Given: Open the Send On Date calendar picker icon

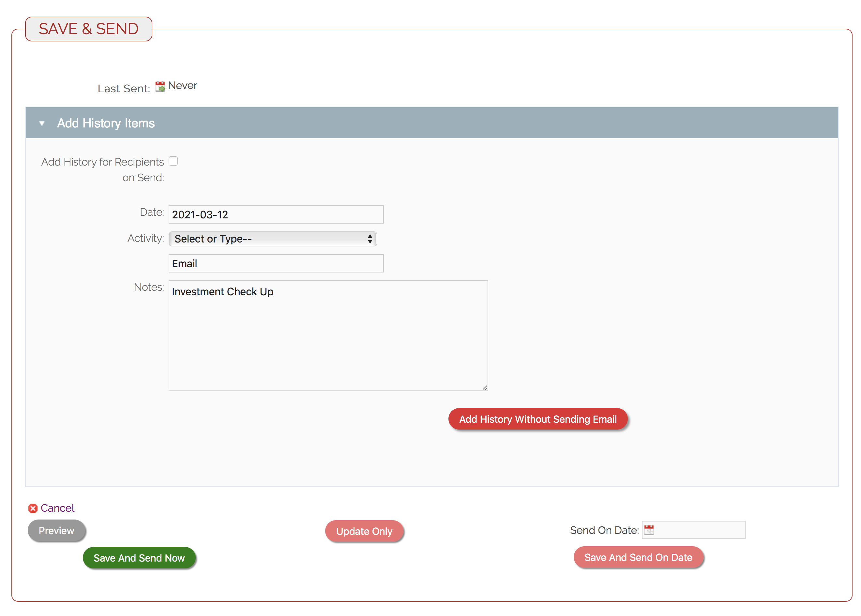Looking at the screenshot, I should tap(649, 530).
